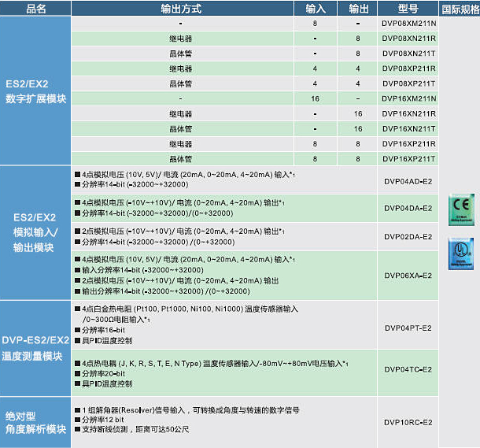Click the DVP06XA-E2 model number
The image size is (480, 448).
coord(408,276)
